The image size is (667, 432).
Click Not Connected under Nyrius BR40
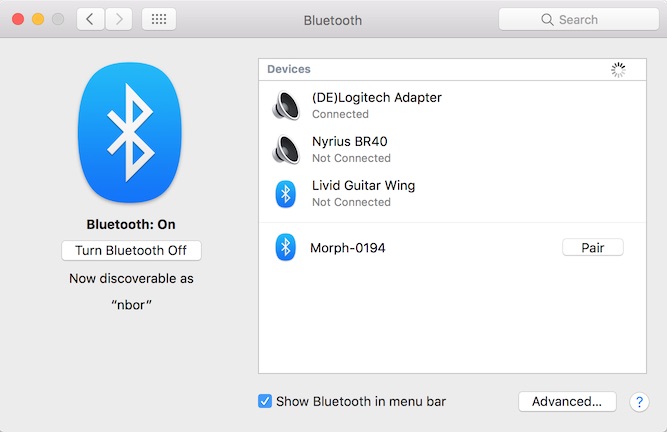click(x=351, y=158)
